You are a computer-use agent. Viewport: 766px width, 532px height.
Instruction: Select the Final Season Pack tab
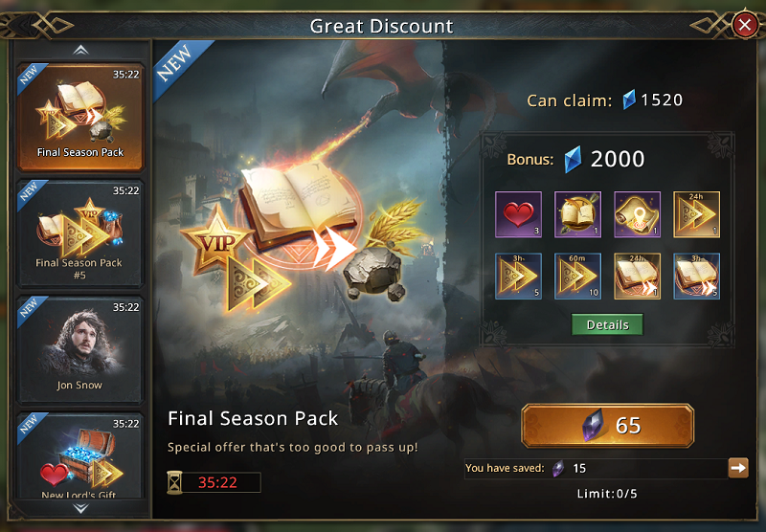pos(80,117)
